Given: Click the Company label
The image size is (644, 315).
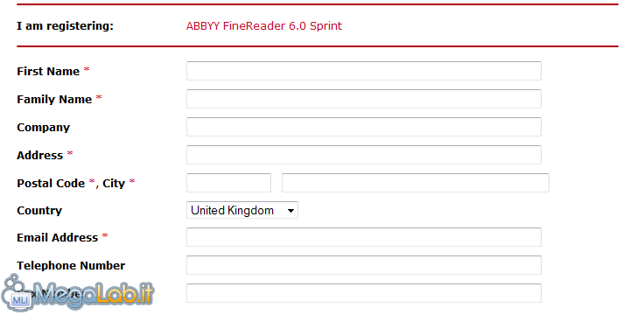Looking at the screenshot, I should [43, 128].
